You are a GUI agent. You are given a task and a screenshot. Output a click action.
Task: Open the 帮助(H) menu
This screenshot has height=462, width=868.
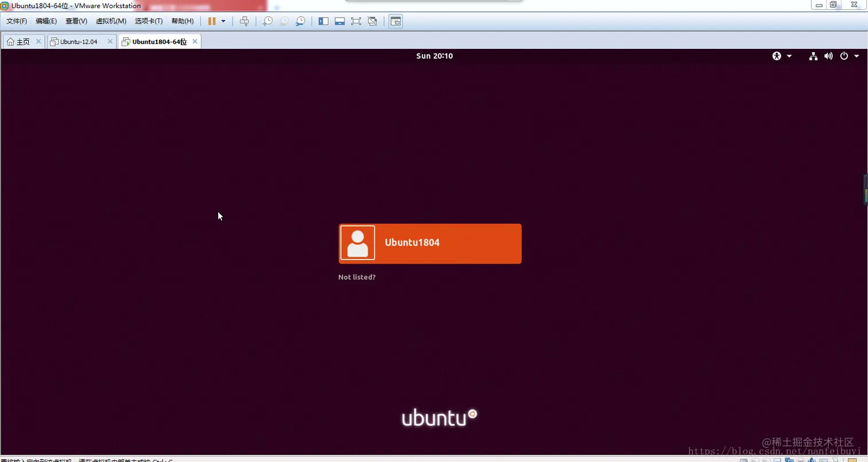coord(183,21)
